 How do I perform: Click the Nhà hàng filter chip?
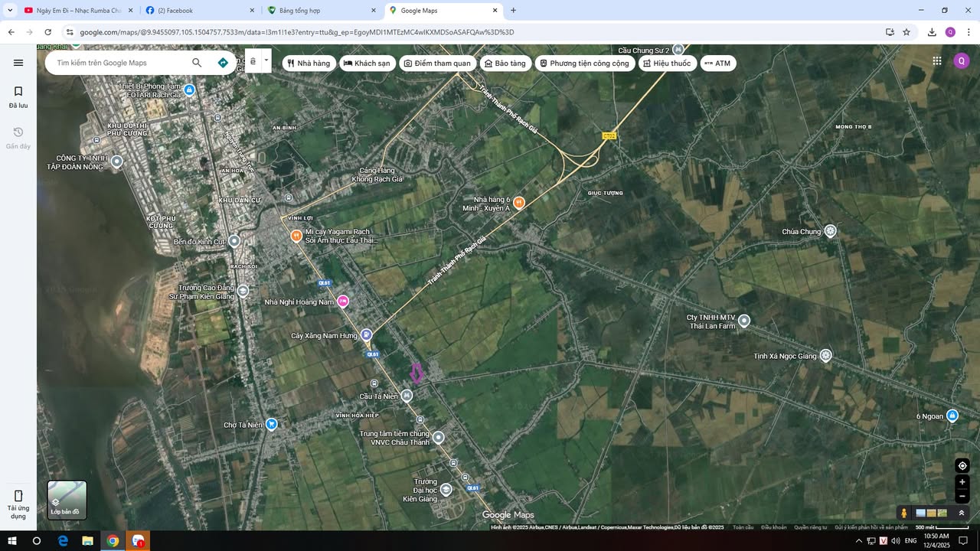pyautogui.click(x=309, y=64)
